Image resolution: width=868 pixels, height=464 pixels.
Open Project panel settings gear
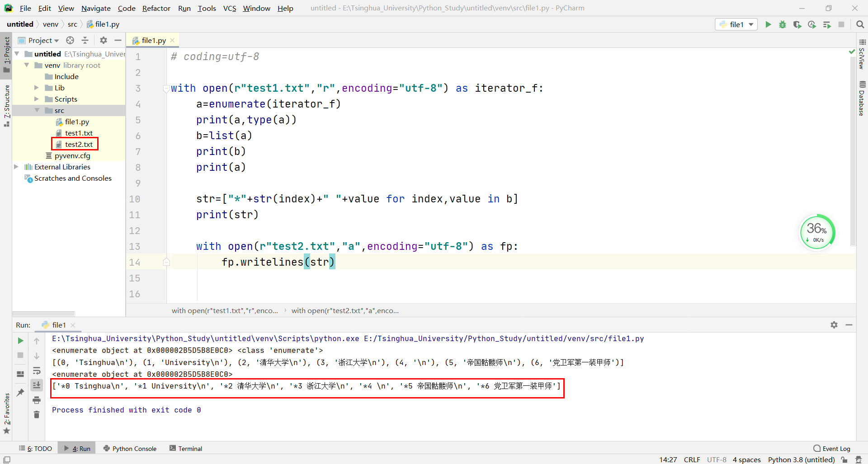104,40
